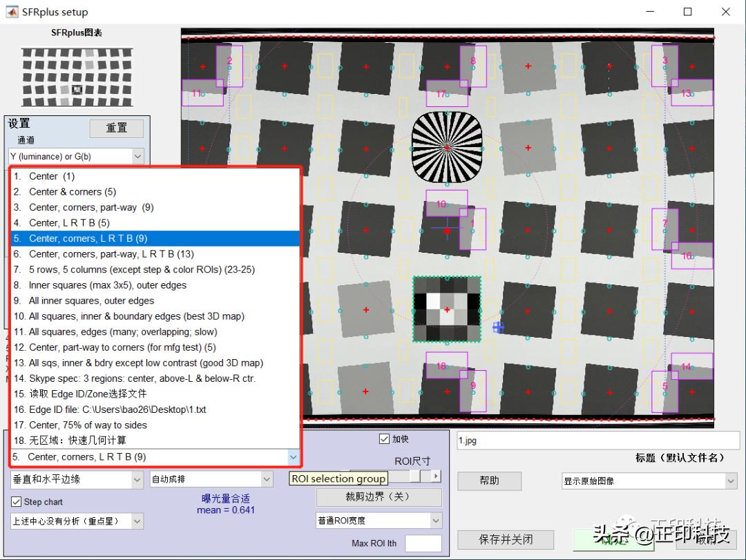Toggle the 加快 checkbox
Image resolution: width=746 pixels, height=560 pixels.
pos(385,439)
